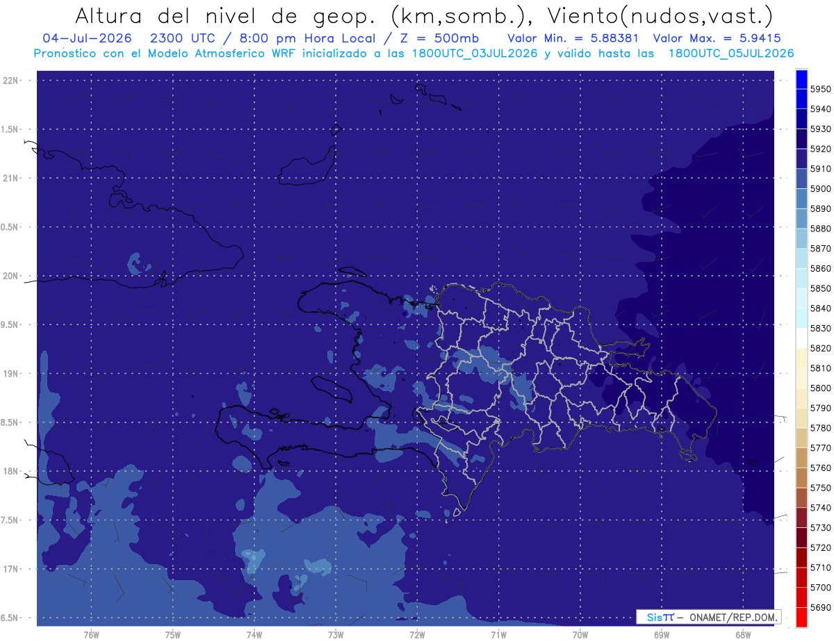
Task: Click the "5880" color bar label
Action: (820, 229)
